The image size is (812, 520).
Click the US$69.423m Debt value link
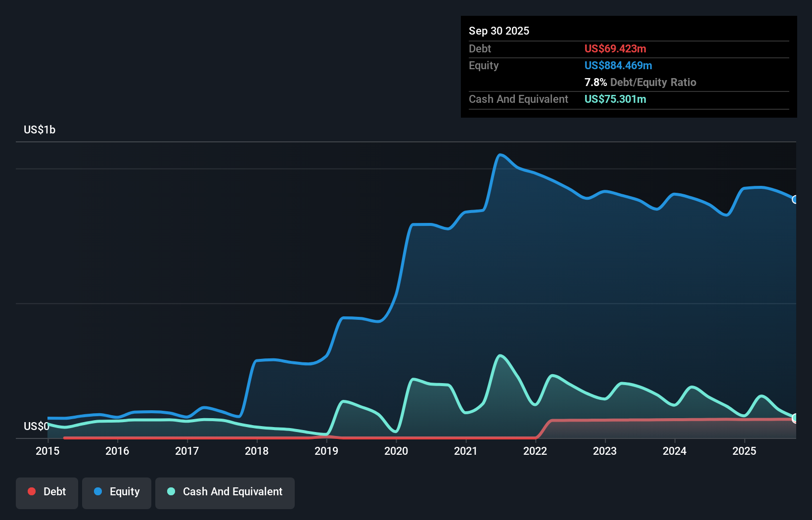click(x=615, y=48)
